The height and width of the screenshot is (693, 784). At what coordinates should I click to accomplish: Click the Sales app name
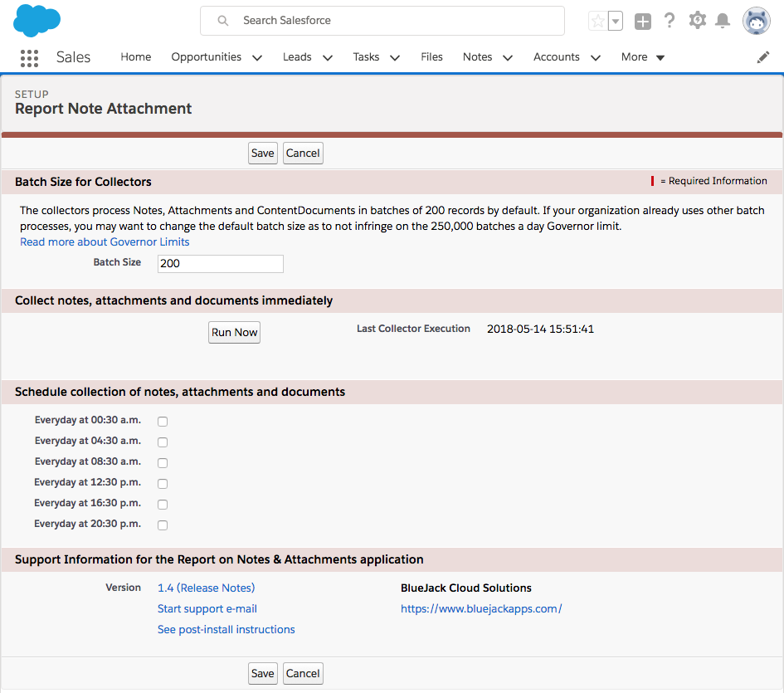[x=73, y=57]
